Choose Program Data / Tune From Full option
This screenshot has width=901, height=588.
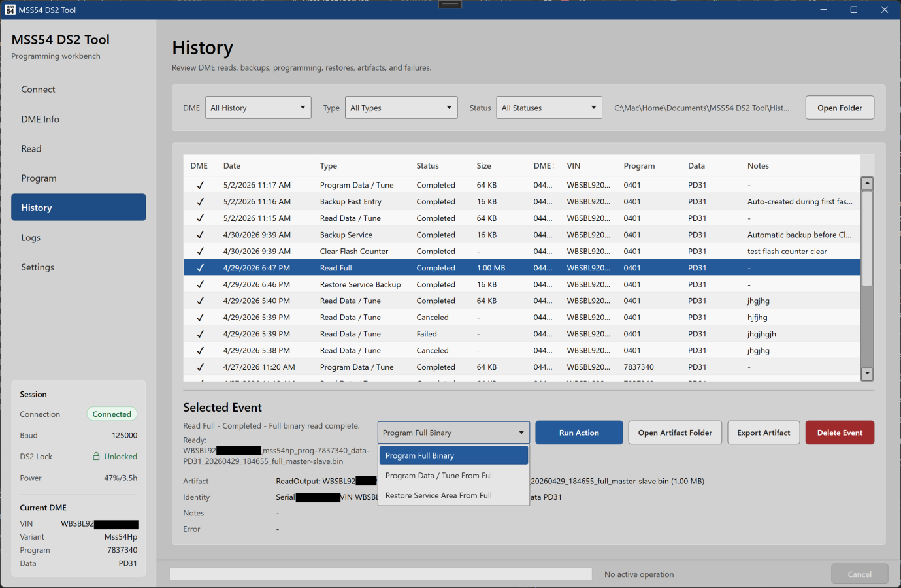[453, 476]
